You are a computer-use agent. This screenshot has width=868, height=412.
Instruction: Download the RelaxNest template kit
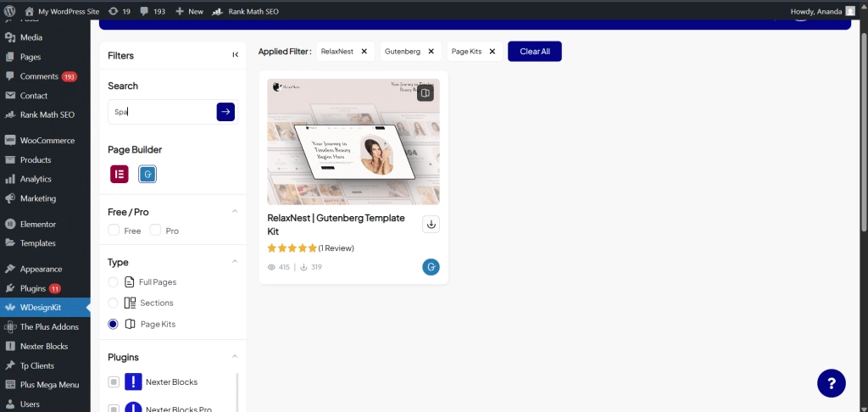431,225
